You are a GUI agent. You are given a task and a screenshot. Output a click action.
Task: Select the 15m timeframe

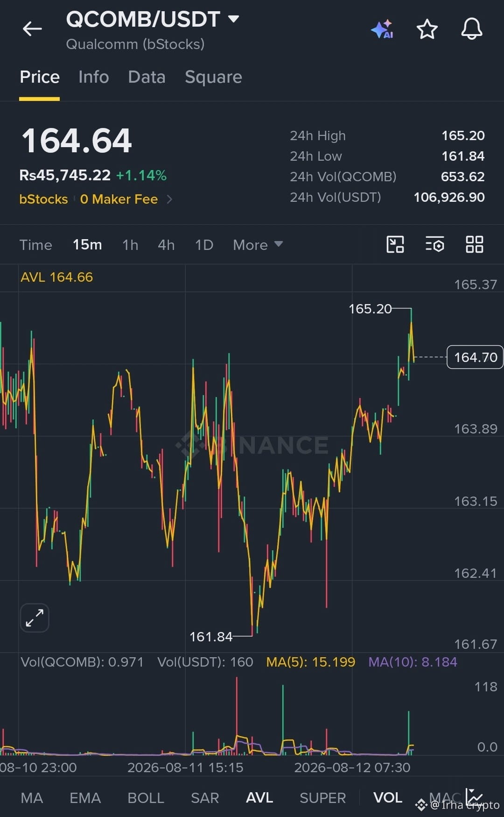click(87, 245)
